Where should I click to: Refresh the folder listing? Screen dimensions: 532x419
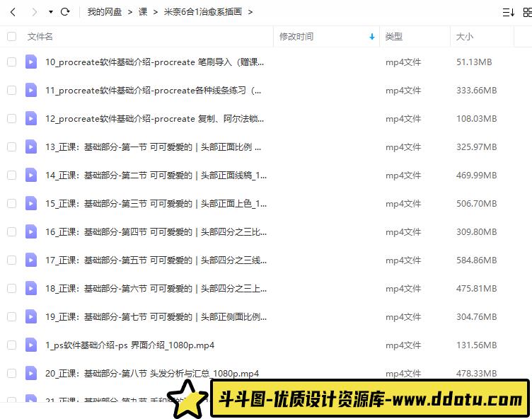pyautogui.click(x=65, y=12)
